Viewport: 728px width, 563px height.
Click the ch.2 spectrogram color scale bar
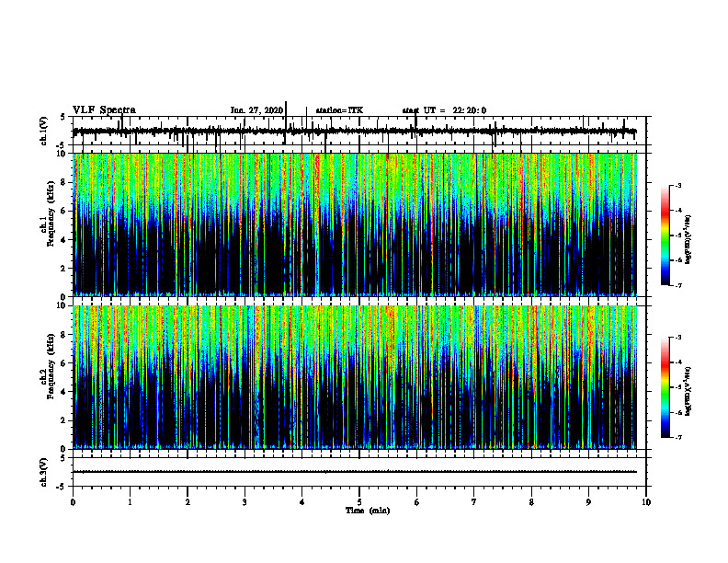point(665,387)
